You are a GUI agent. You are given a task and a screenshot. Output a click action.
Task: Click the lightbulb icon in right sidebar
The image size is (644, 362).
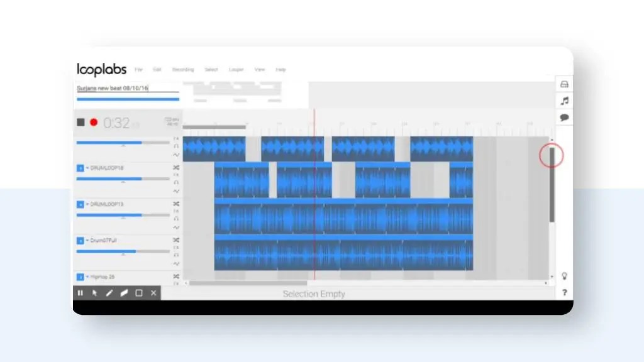tap(564, 275)
